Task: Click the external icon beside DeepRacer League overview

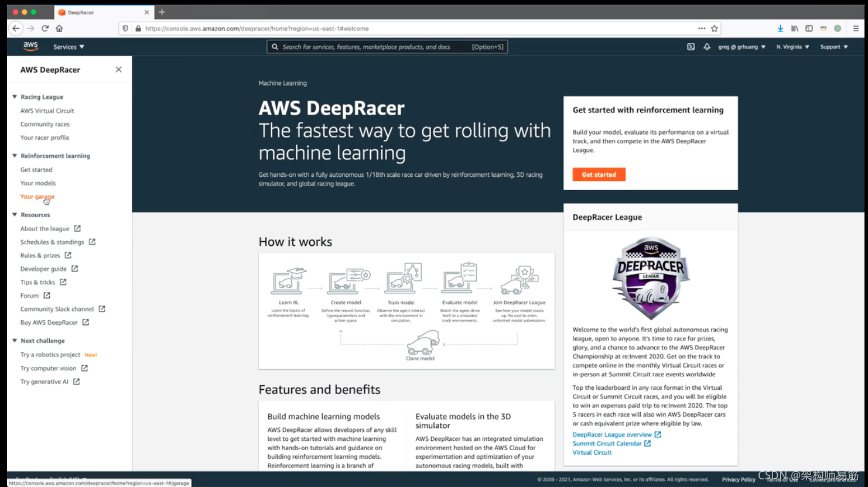Action: [x=658, y=435]
